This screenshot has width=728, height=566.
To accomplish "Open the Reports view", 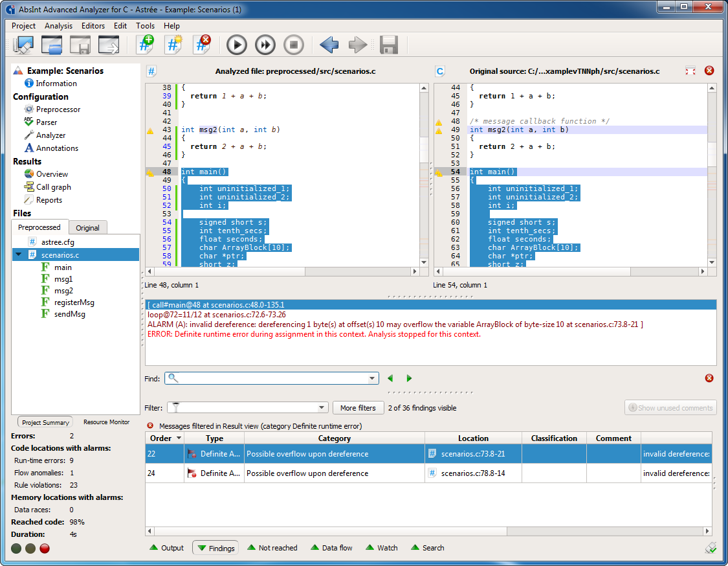I will coord(49,200).
